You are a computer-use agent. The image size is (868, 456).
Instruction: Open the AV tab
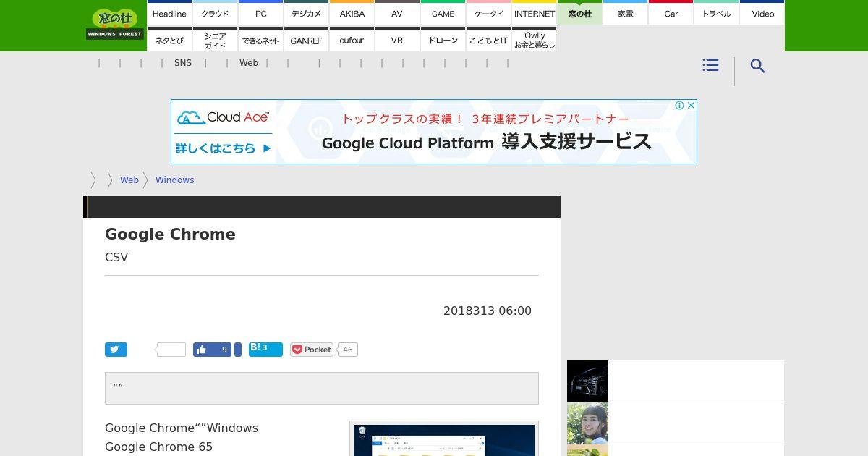pos(397,13)
